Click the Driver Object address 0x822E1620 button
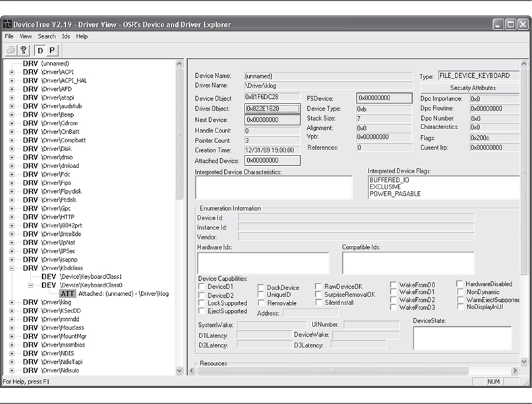 (272, 109)
